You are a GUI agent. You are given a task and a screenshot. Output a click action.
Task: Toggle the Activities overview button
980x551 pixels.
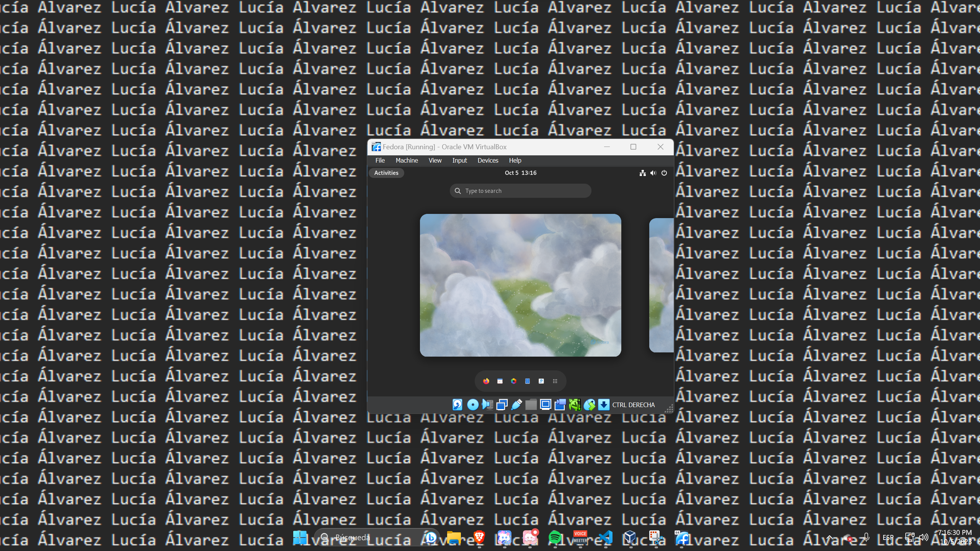coord(386,173)
